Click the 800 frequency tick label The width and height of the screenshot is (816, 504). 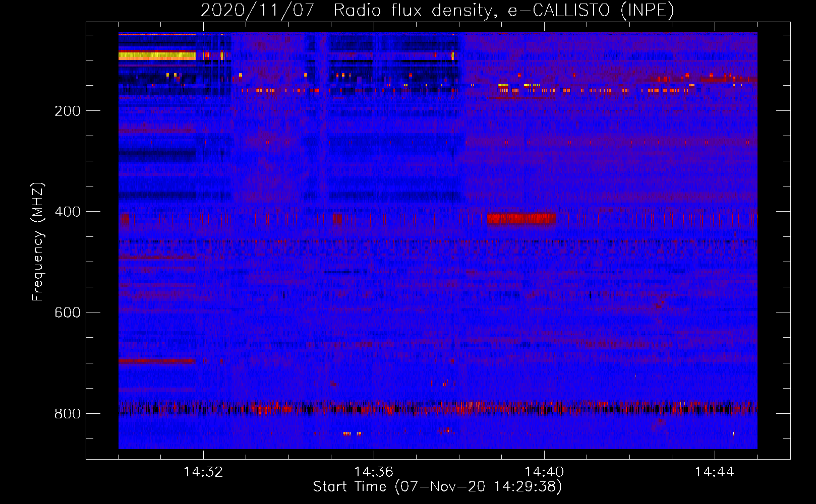(x=68, y=414)
